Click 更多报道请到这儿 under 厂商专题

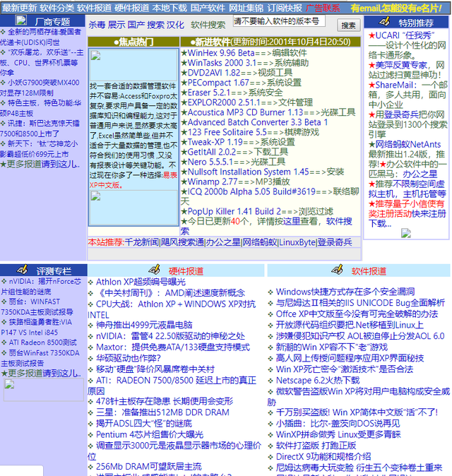coord(40,165)
